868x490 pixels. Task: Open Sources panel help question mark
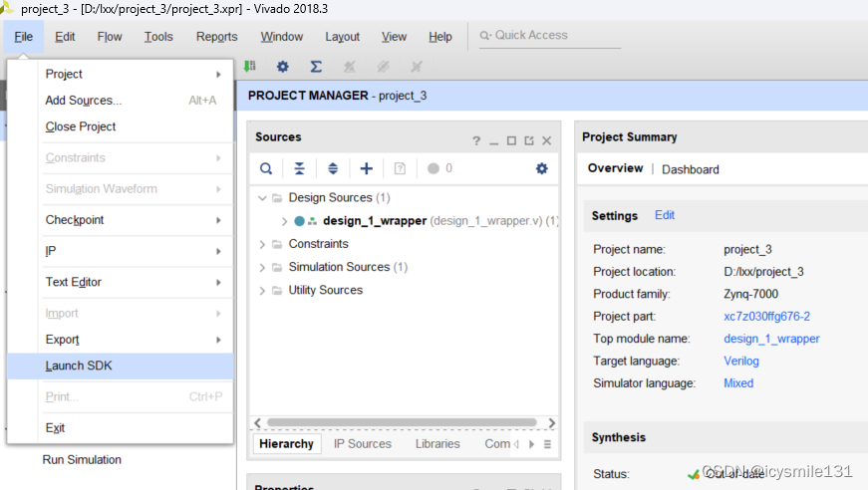point(476,141)
